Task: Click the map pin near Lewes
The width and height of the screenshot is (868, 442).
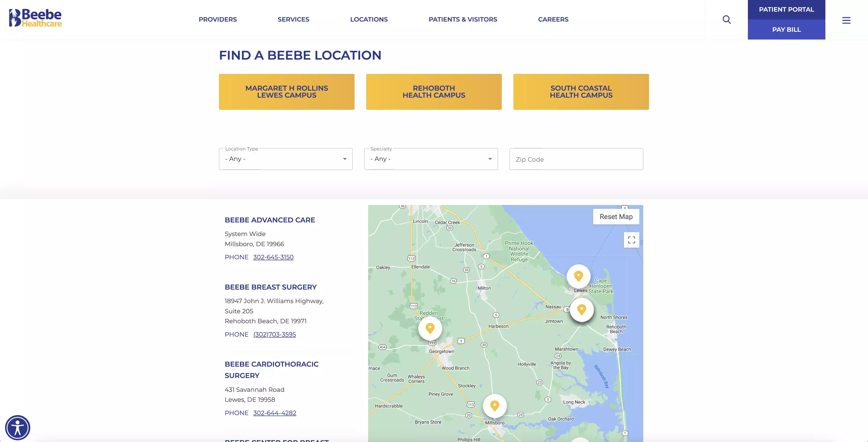Action: [x=578, y=276]
